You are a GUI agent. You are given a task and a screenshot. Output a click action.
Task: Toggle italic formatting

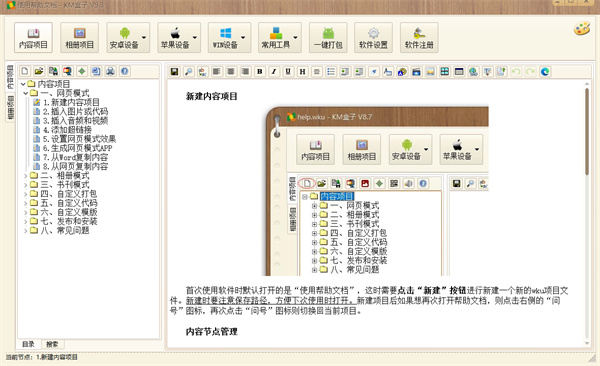coord(274,72)
